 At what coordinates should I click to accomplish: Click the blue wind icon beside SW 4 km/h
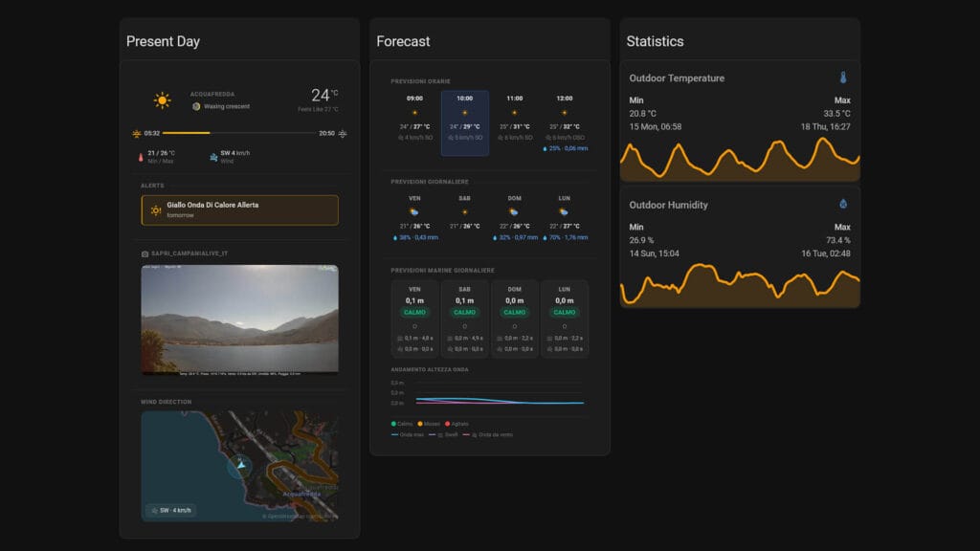pos(213,158)
